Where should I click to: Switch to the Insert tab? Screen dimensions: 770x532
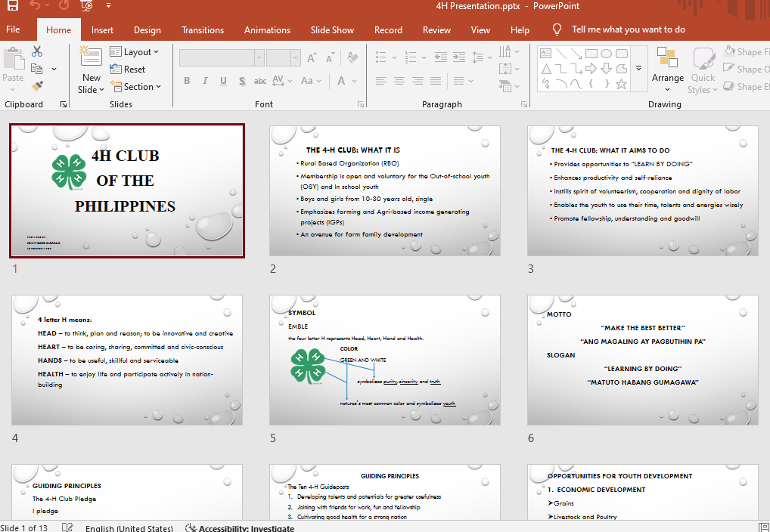(102, 30)
